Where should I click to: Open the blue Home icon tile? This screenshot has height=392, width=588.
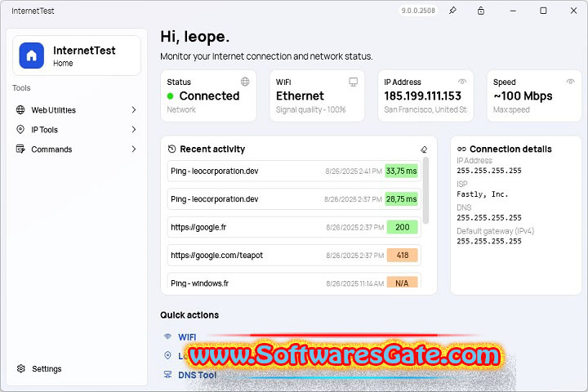32,56
